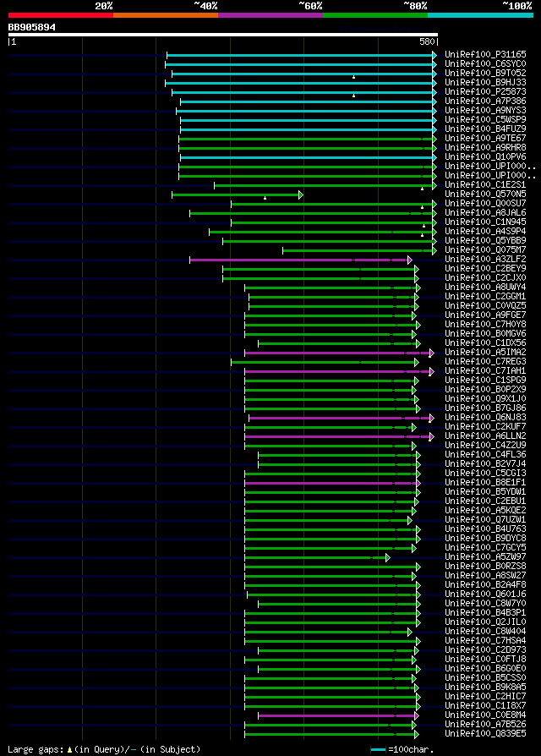This screenshot has width=541, height=756.
Task: Click the UniRef100_C0E8M4 label
Action: click(485, 715)
